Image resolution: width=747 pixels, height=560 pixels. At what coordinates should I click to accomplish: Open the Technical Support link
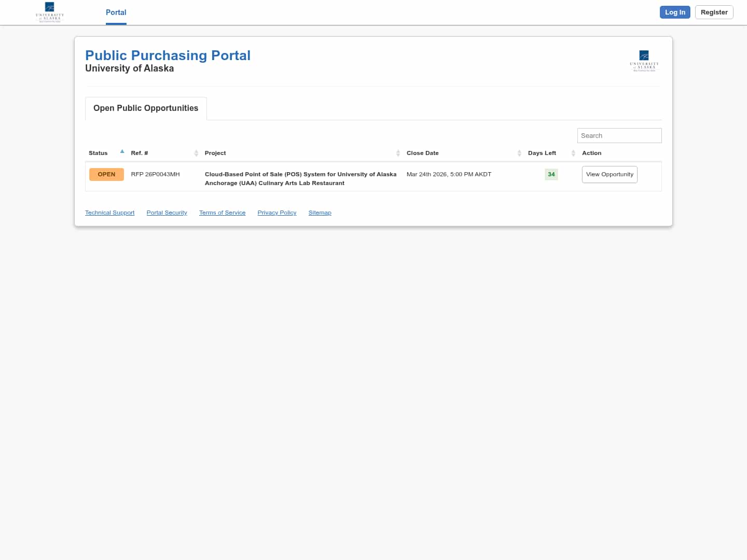(x=109, y=213)
